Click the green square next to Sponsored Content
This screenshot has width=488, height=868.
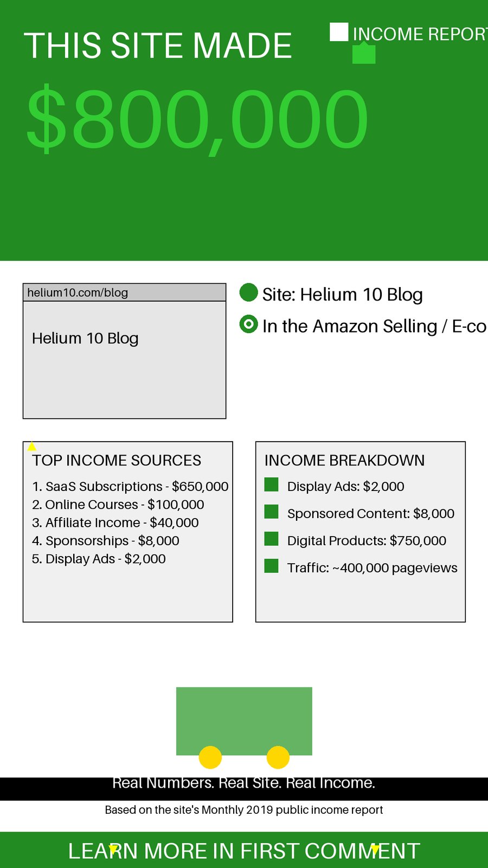(271, 512)
